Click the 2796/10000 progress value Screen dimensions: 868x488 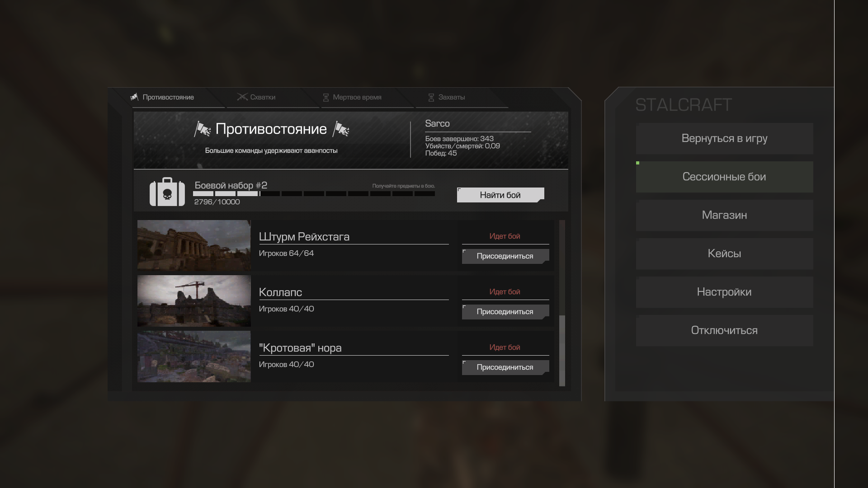pyautogui.click(x=217, y=202)
